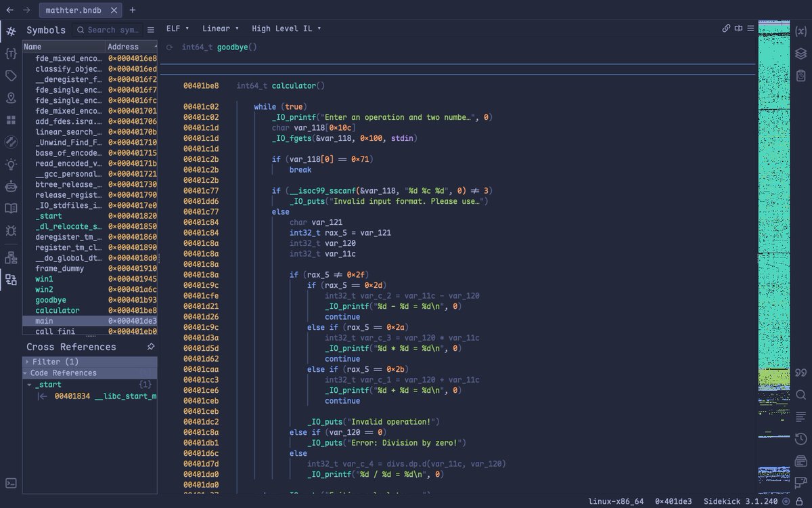Click Sidekick 3.1.240 in status bar
Screen dimensions: 812x508
coord(740,501)
